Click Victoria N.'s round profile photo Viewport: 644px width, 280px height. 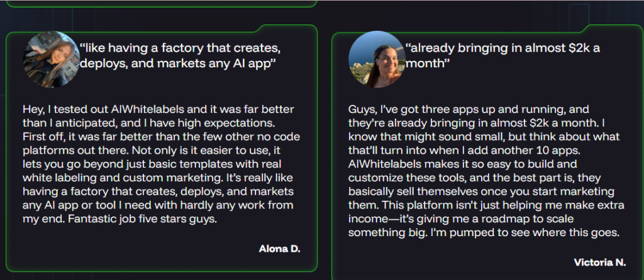click(x=377, y=60)
